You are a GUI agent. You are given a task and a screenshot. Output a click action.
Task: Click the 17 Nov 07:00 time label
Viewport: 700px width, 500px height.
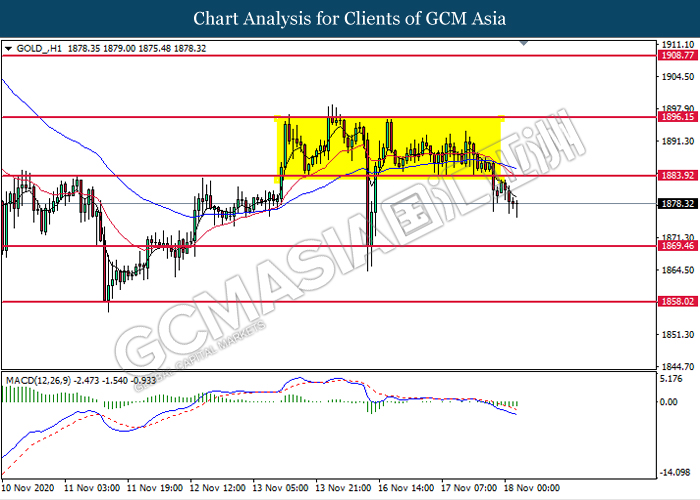click(469, 488)
